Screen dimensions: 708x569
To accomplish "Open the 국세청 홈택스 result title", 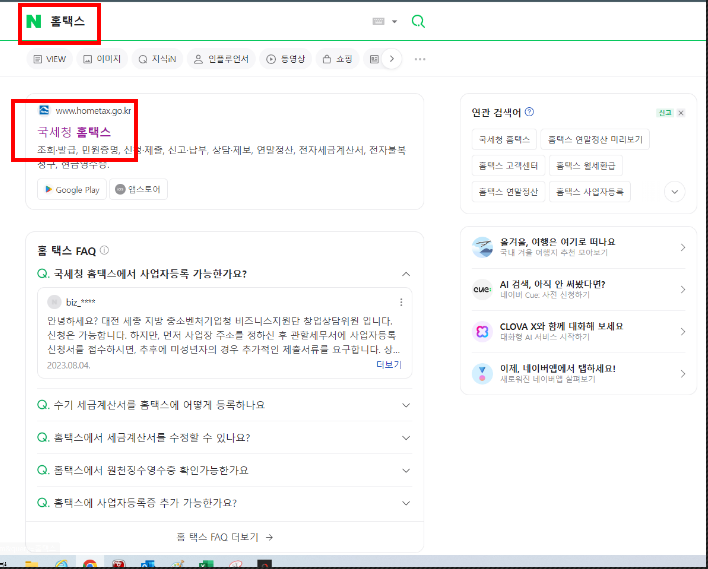I will (x=74, y=132).
